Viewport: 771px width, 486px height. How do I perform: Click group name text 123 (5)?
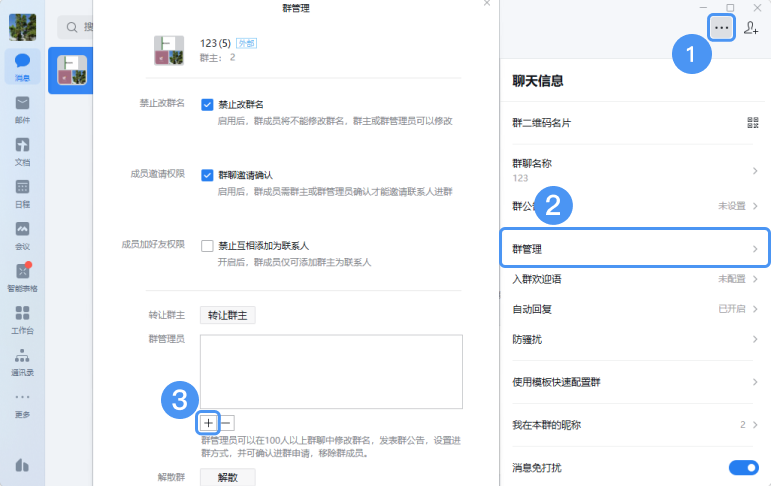pyautogui.click(x=215, y=43)
